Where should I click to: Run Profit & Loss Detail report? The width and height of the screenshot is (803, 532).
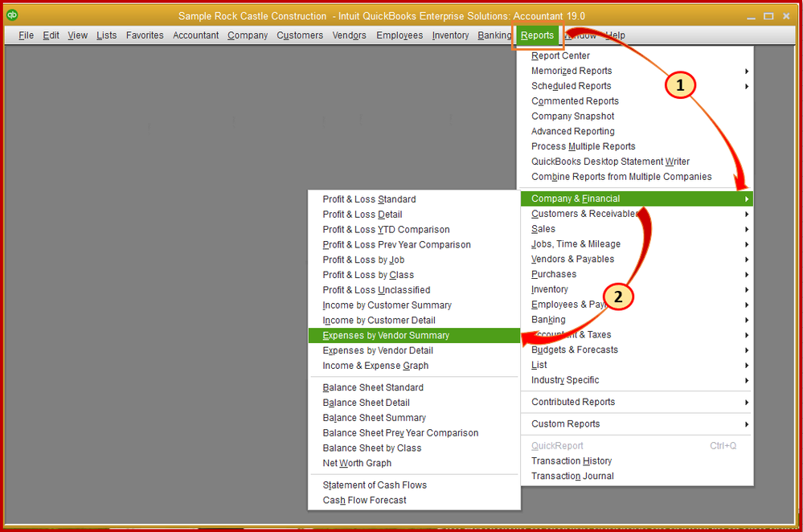pos(414,215)
